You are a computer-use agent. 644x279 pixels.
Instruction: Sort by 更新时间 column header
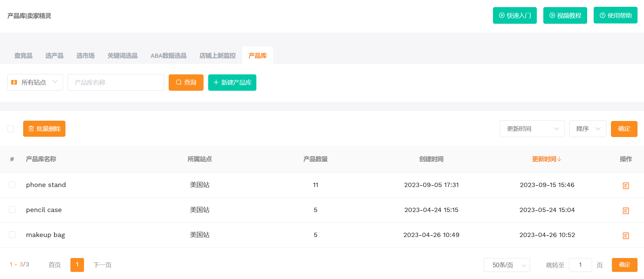tap(546, 159)
